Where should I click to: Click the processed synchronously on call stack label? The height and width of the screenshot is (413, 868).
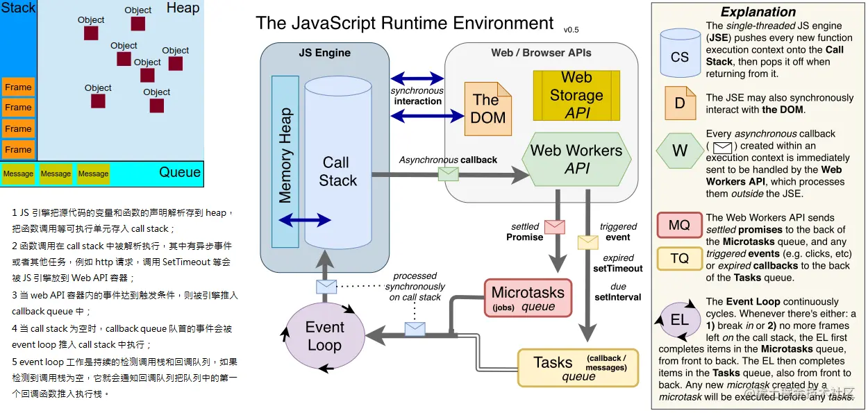coord(415,287)
